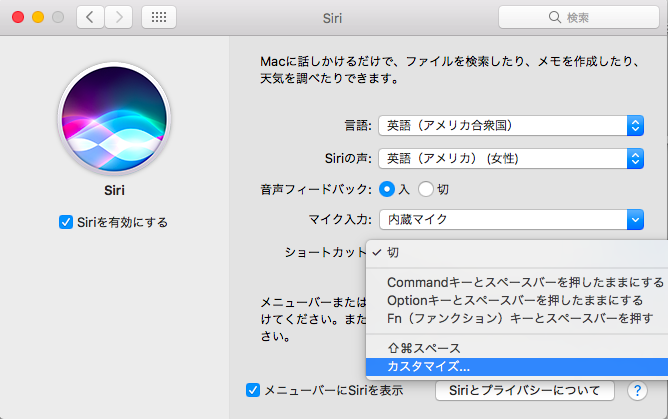Click the yellow minimize window button

[x=38, y=17]
